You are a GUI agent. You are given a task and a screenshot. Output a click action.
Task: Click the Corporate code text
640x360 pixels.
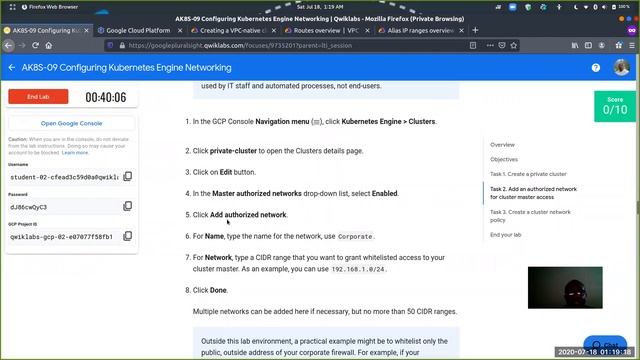[x=355, y=237]
